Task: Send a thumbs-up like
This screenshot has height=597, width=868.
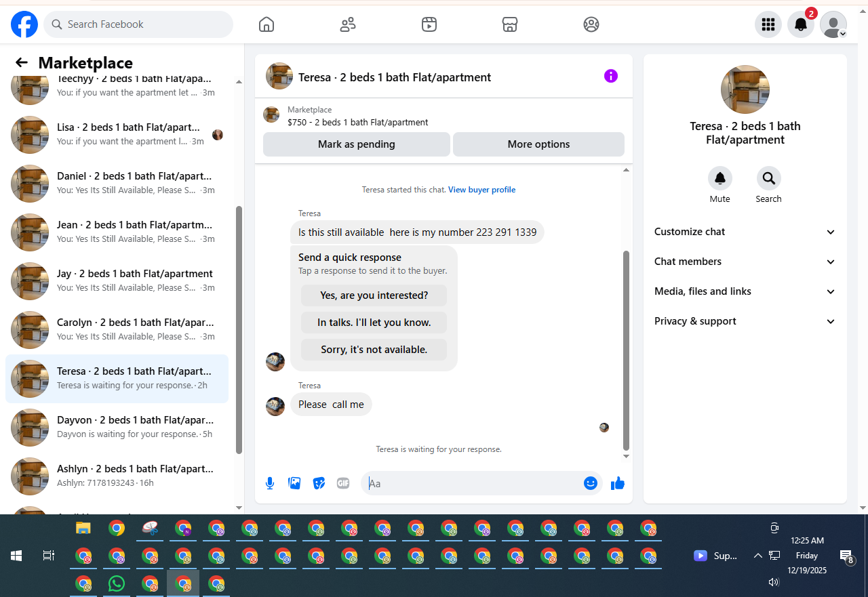Action: 618,483
